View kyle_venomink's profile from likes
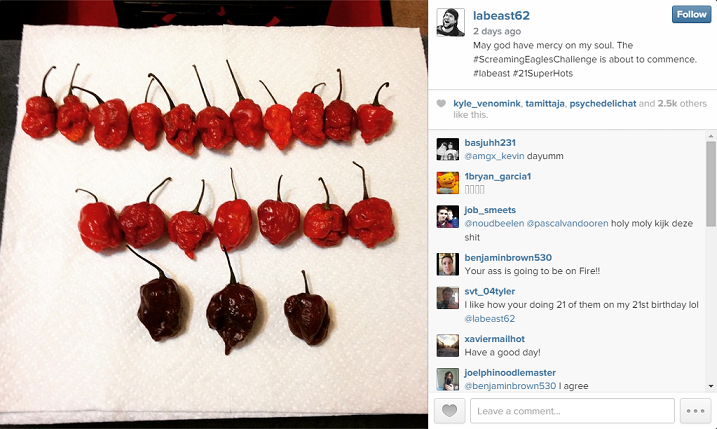Viewport: 717px width, 429px height. [x=487, y=103]
